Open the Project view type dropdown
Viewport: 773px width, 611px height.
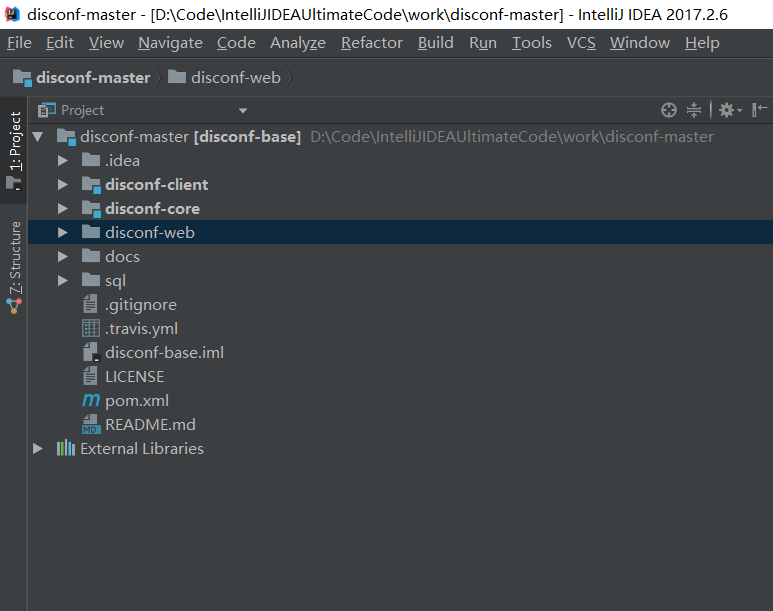pos(243,110)
